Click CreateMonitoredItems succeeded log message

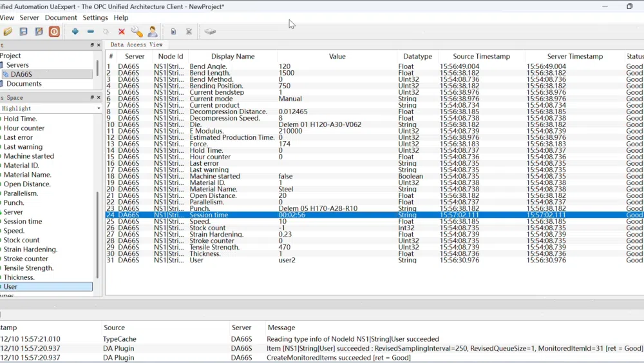339,358
